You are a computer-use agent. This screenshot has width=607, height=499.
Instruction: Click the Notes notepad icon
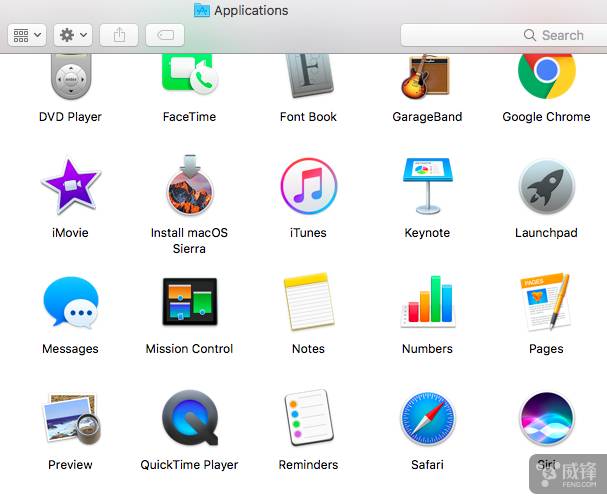click(x=309, y=302)
